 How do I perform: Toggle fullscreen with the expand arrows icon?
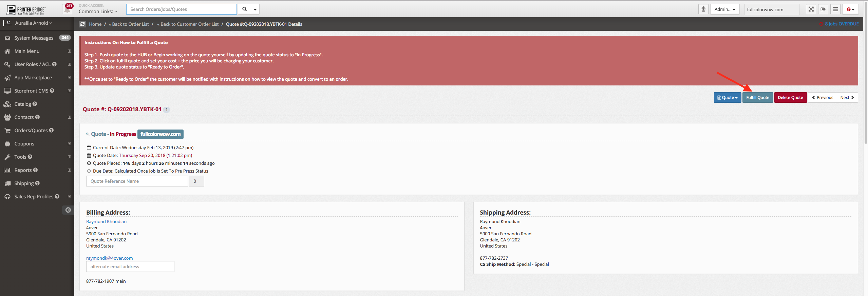[811, 9]
